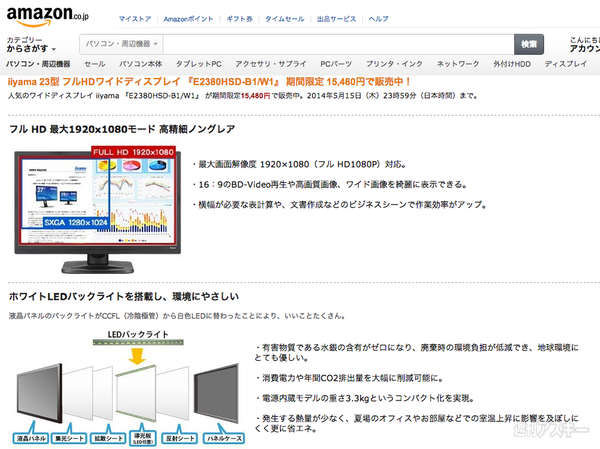Click the フル HD 最大1920x1080モード heading
Screen dimensions: 600x449
coord(122,129)
